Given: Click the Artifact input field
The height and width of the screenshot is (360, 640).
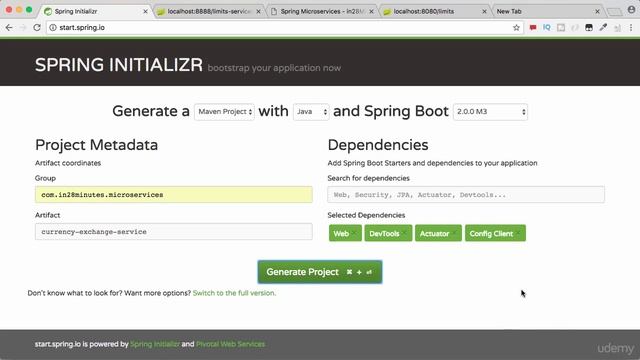Looking at the screenshot, I should pyautogui.click(x=174, y=231).
